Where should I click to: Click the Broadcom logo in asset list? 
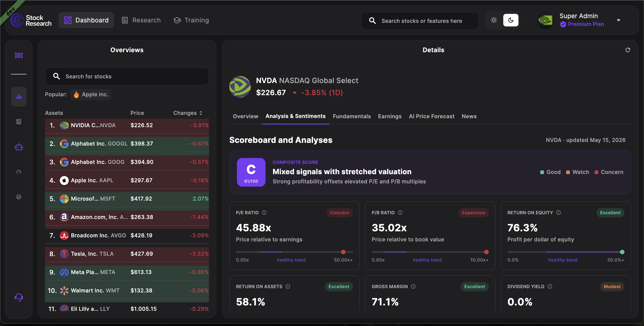click(64, 235)
